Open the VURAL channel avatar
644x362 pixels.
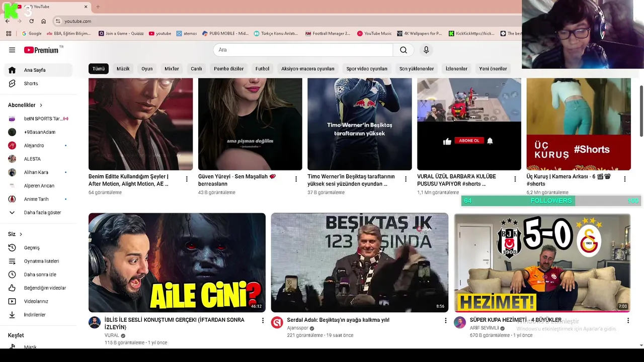(x=95, y=322)
